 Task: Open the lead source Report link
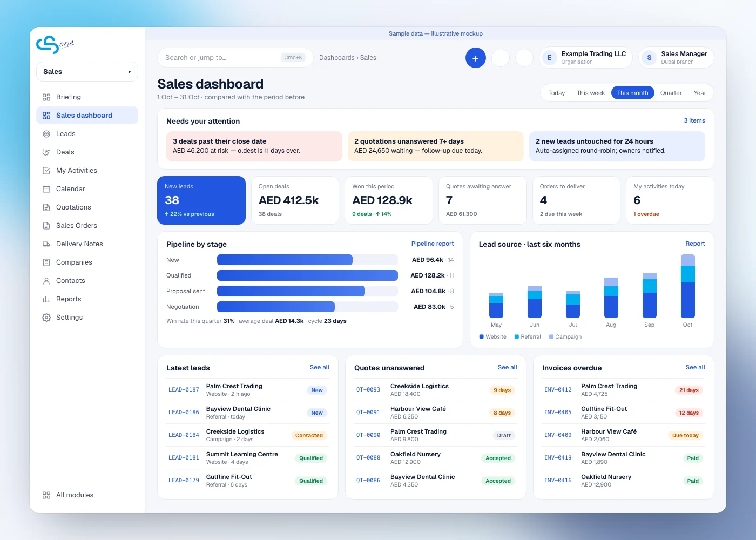point(696,244)
